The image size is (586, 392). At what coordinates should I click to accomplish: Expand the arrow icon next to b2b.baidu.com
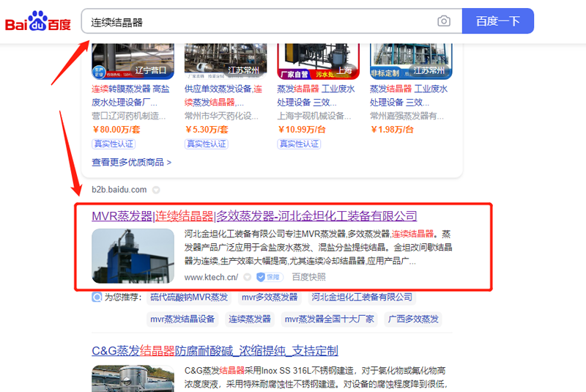click(x=156, y=190)
